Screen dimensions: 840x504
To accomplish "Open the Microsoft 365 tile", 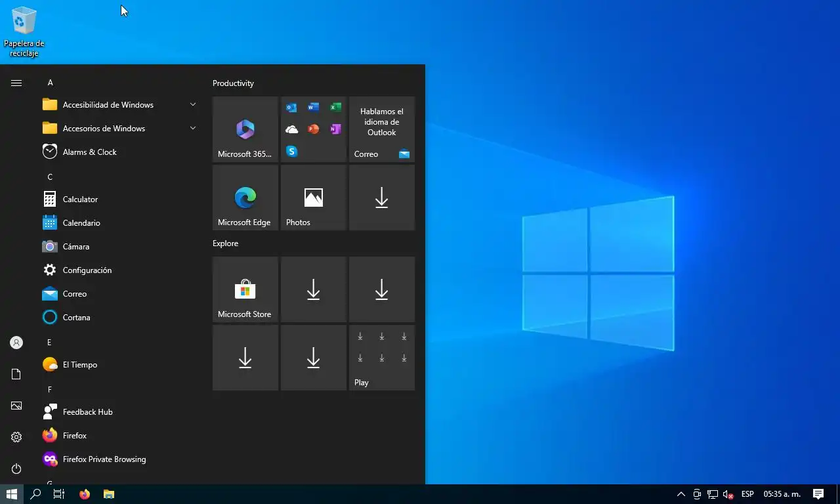I will point(245,129).
